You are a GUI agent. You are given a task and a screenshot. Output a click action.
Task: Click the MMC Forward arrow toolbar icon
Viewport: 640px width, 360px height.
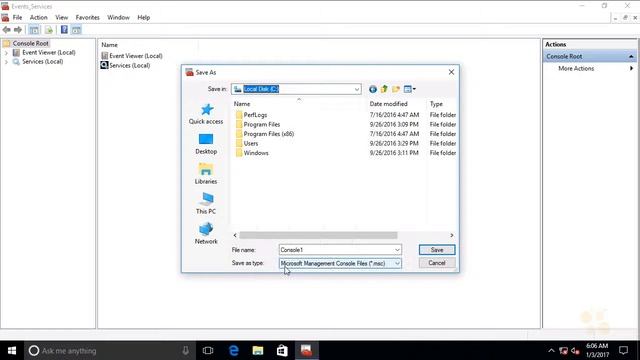click(x=18, y=30)
